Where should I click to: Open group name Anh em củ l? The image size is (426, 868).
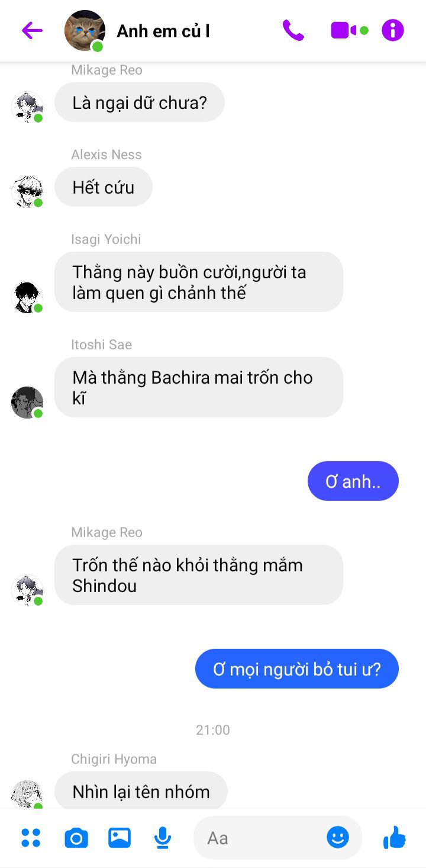[163, 31]
